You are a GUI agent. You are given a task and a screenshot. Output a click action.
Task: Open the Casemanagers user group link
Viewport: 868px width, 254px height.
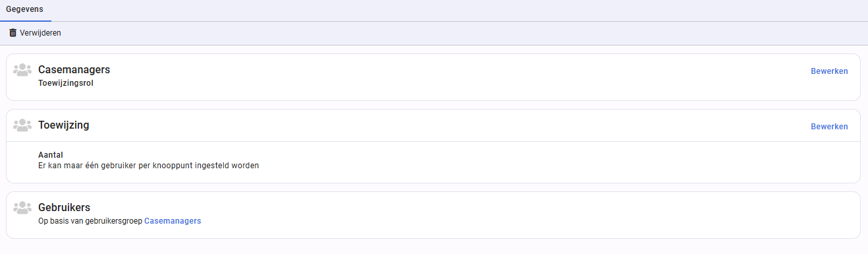pyautogui.click(x=173, y=221)
